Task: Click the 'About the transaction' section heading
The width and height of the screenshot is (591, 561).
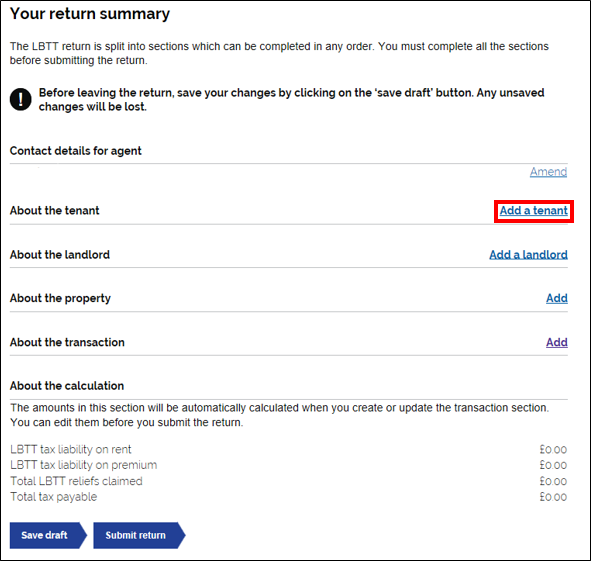Action: (67, 342)
